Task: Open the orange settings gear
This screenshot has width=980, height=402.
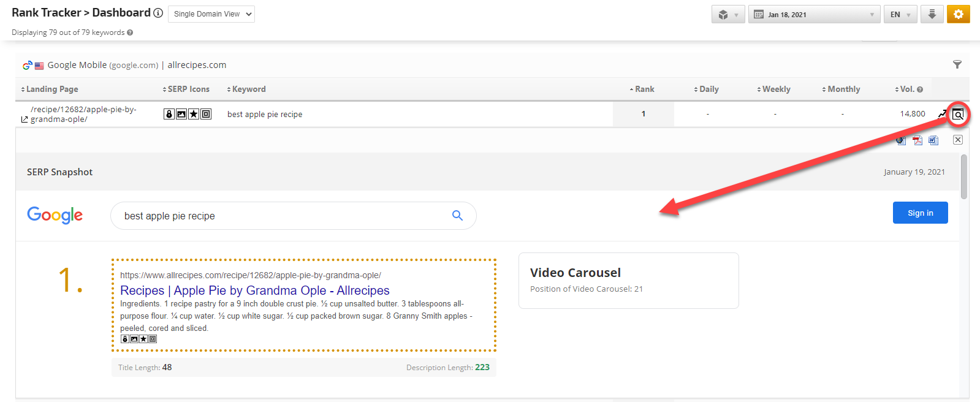Action: click(x=958, y=14)
